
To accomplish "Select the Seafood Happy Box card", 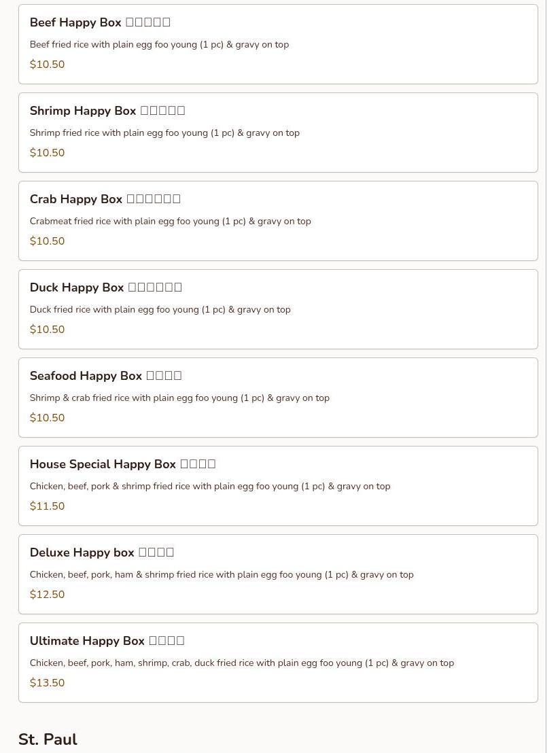I will coord(278,398).
